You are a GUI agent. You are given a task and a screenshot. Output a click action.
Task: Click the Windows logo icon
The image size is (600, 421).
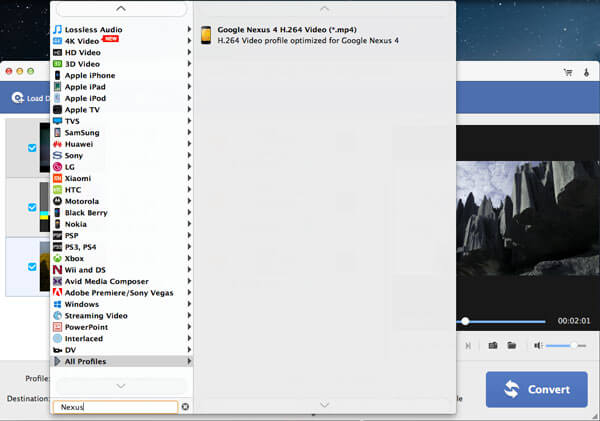57,304
